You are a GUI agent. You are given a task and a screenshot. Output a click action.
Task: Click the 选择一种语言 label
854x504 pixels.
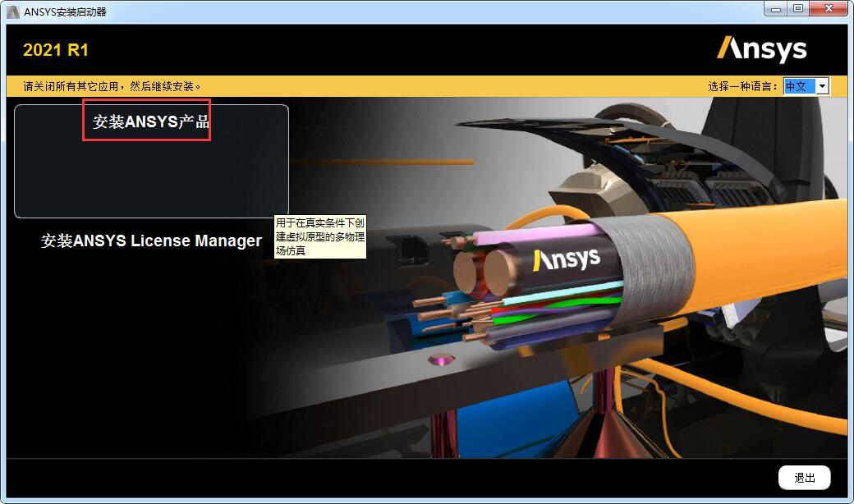click(743, 86)
